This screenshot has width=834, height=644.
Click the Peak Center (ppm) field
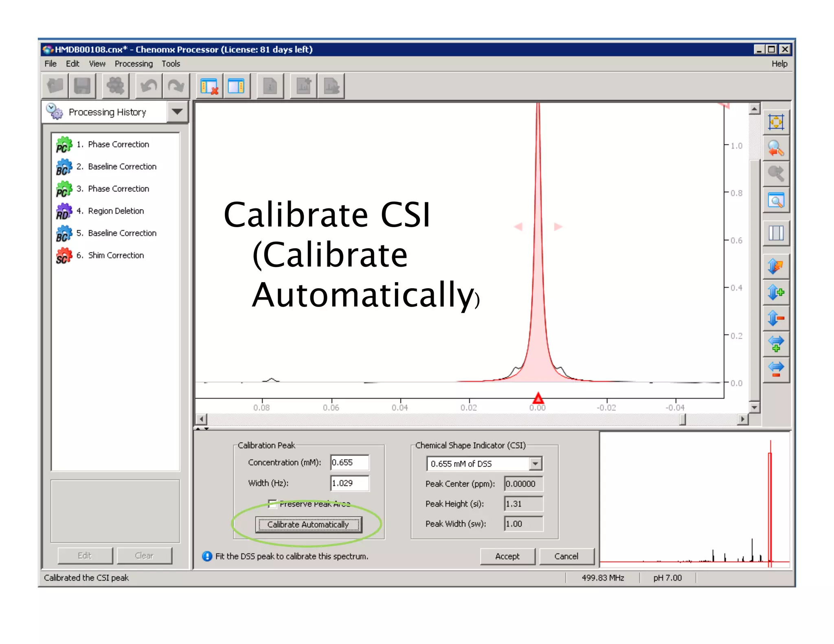point(523,484)
